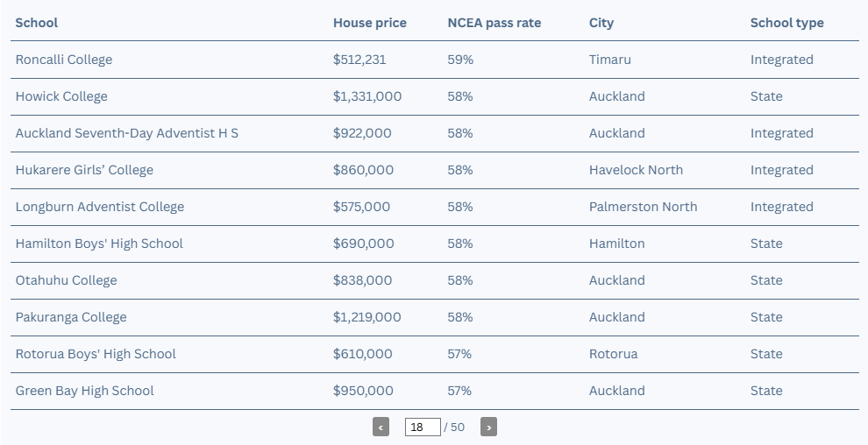Click the page number input field
Screen dimensions: 868x445
tap(423, 427)
